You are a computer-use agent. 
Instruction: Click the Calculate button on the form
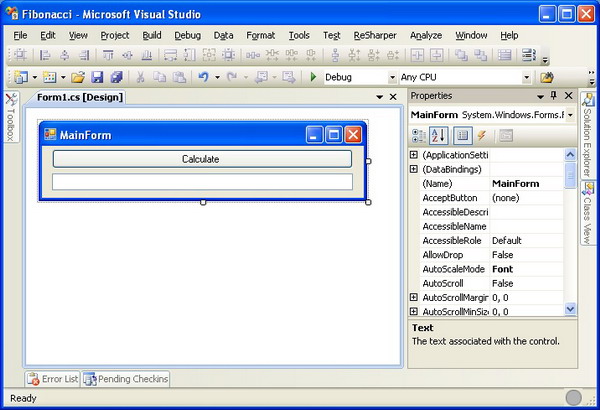pyautogui.click(x=202, y=159)
